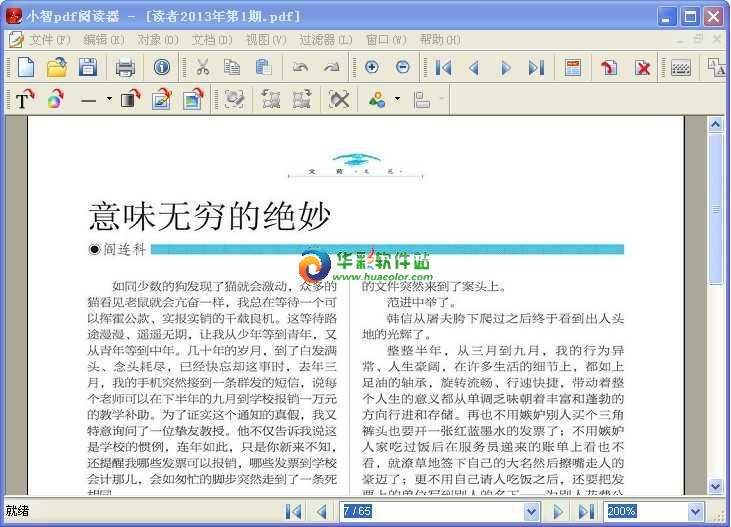Image resolution: width=731 pixels, height=527 pixels.
Task: Print the PDF with the printer icon
Action: click(125, 68)
